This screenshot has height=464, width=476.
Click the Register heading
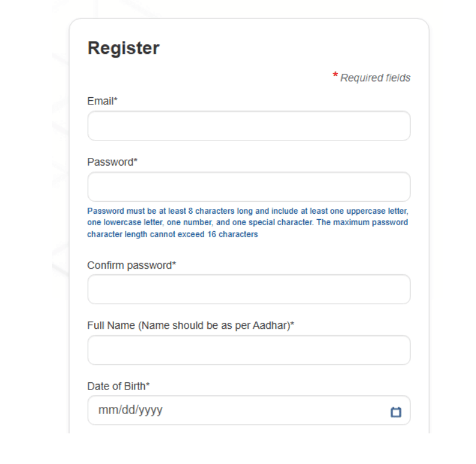click(124, 48)
